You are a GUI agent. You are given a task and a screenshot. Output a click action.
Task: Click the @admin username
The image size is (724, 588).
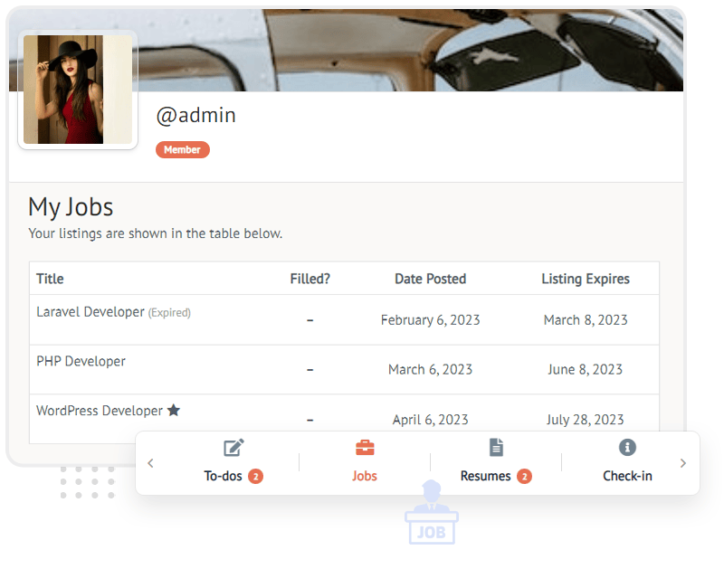click(x=195, y=116)
